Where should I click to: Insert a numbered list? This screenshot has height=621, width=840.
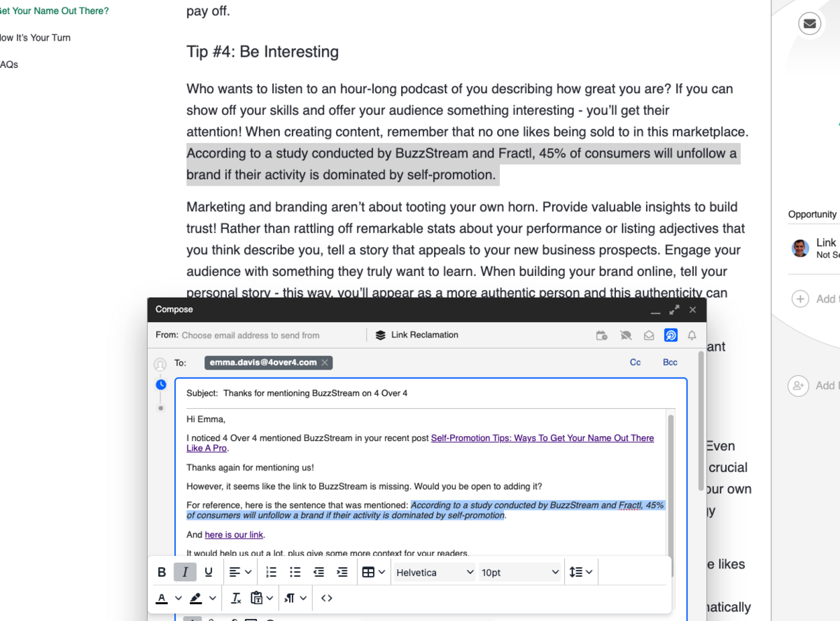coord(271,572)
